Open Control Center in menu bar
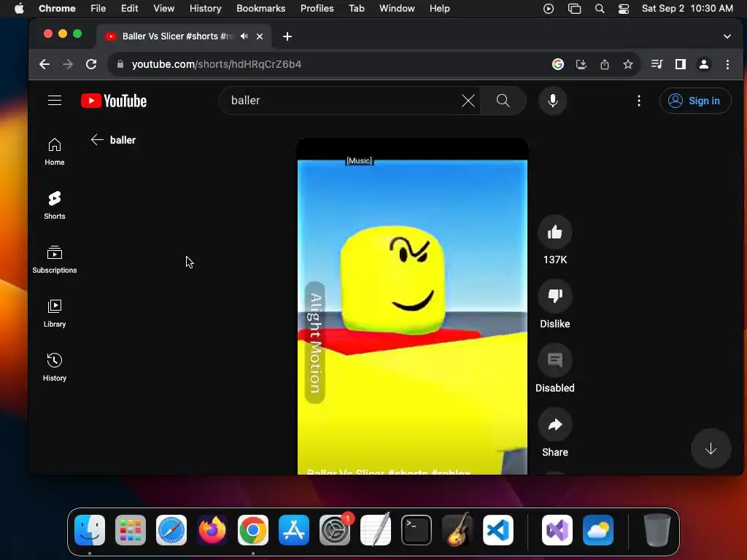747x560 pixels. (624, 9)
